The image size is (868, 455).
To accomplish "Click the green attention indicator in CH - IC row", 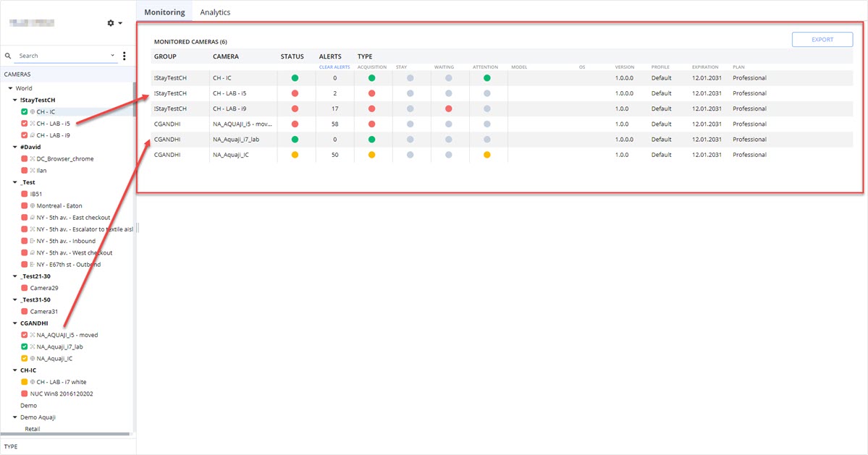I will (487, 78).
